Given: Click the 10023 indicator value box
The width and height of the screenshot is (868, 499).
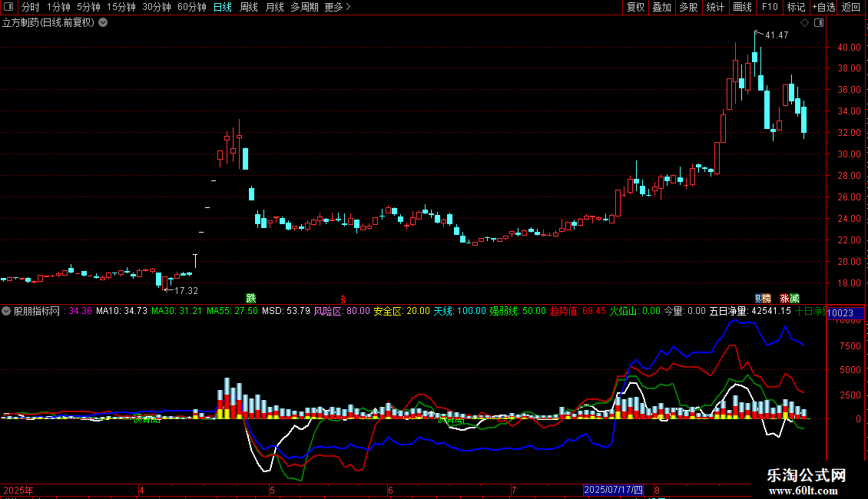Looking at the screenshot, I should coord(845,312).
